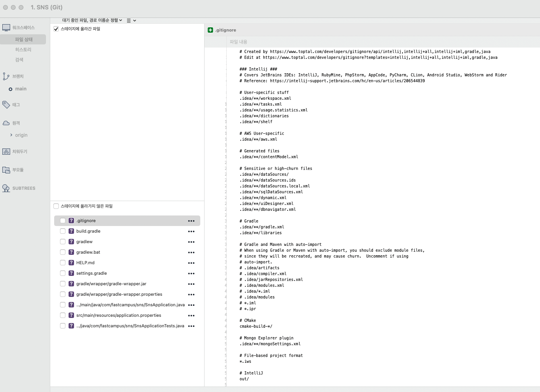Check the HELP.md file checkbox
540x392 pixels.
point(63,263)
